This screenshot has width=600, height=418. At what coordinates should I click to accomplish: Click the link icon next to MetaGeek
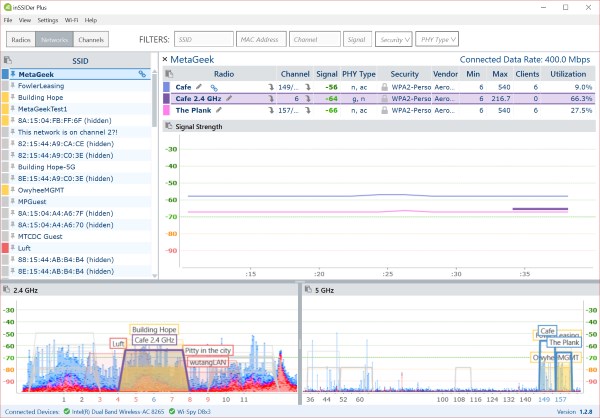pyautogui.click(x=143, y=74)
